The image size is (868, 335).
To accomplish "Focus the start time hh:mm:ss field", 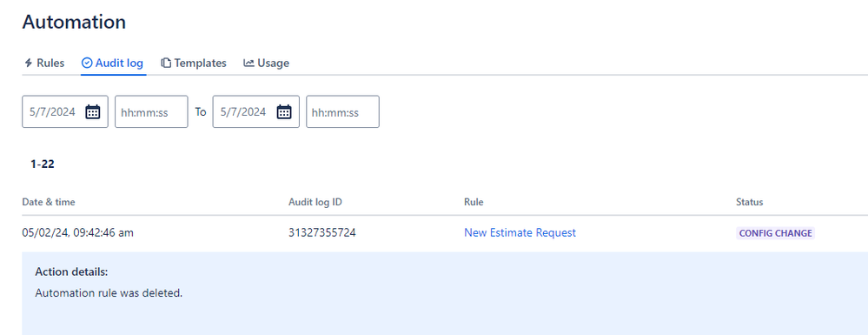I will tap(151, 111).
